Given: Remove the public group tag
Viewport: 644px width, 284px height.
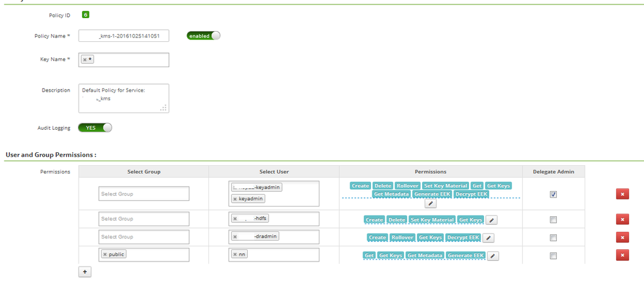Looking at the screenshot, I should pyautogui.click(x=105, y=254).
